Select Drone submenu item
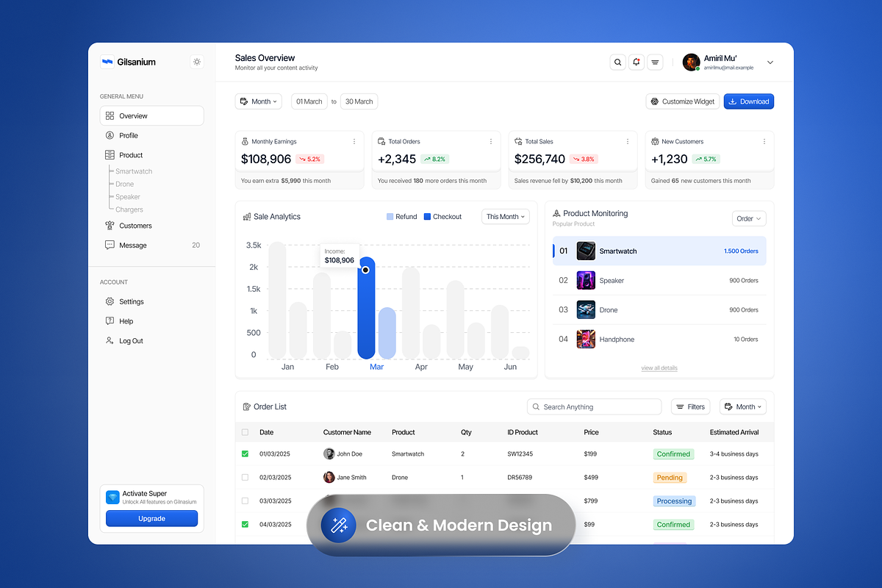Screen dimensions: 882x588 124,184
